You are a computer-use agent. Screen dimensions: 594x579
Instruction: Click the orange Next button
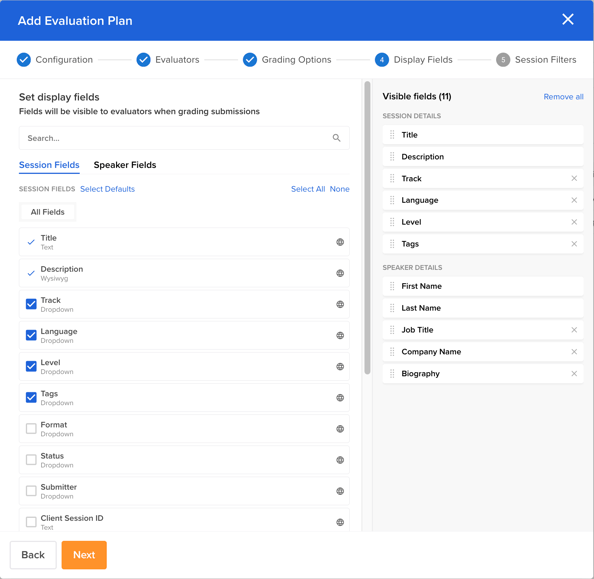tap(84, 555)
